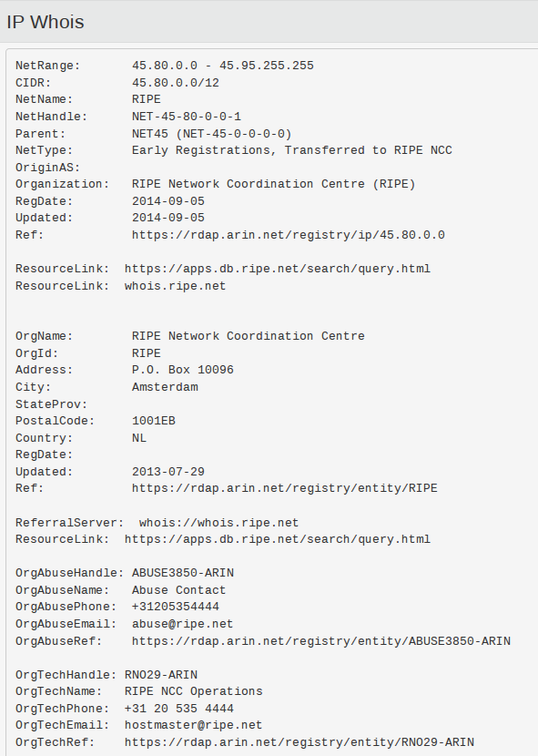Screen dimensions: 538x756
Task: Click the NetRange value 45.80.0.0 - 45.95.255.255
Action: (223, 66)
